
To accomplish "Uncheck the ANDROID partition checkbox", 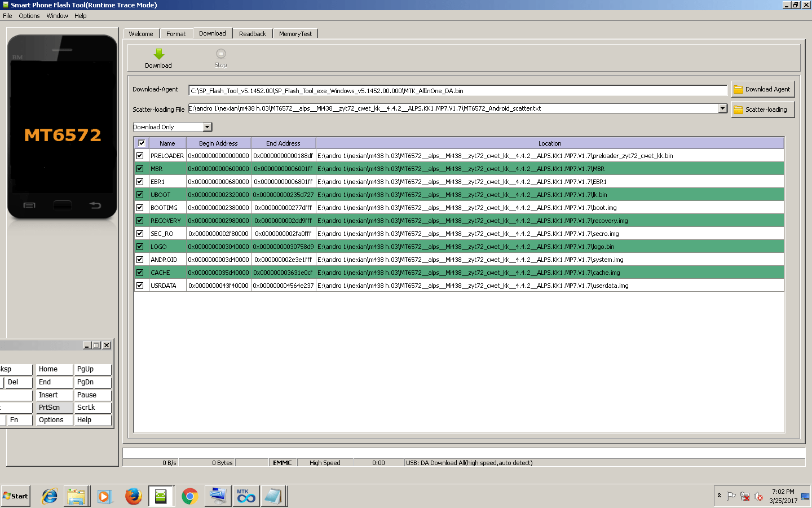I will pyautogui.click(x=140, y=260).
